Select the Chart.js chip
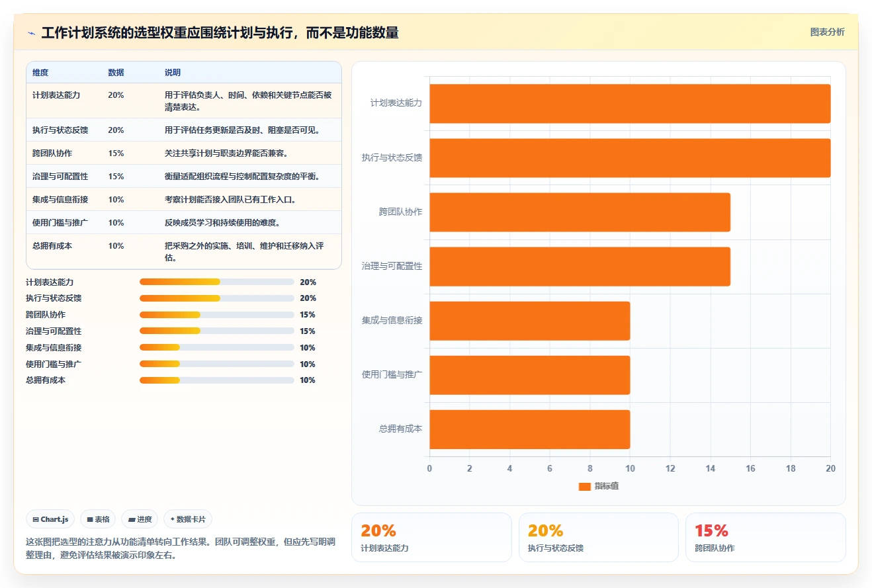The image size is (872, 588). tap(50, 519)
